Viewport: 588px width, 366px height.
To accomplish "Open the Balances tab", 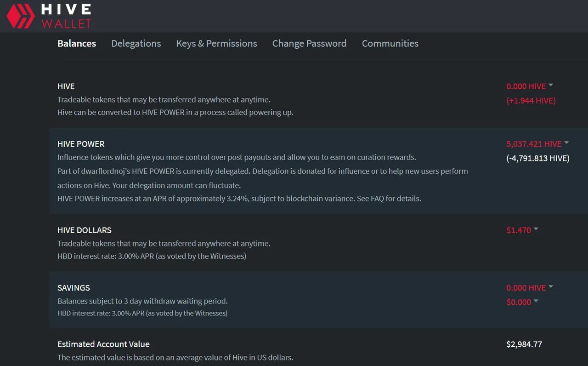I will 77,44.
